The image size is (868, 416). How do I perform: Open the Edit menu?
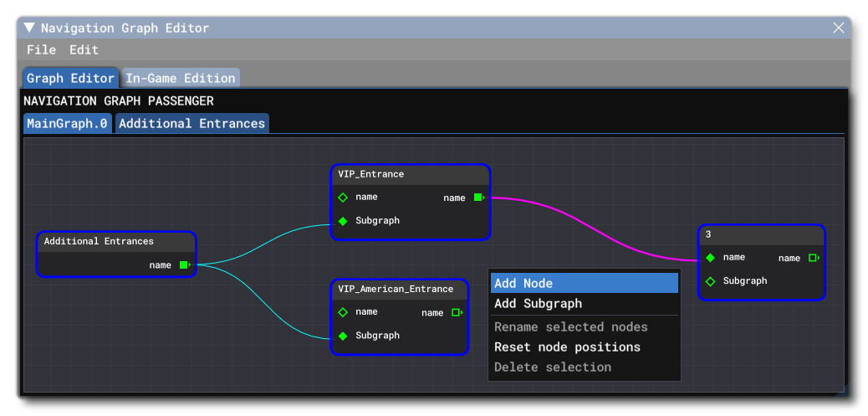[x=84, y=50]
